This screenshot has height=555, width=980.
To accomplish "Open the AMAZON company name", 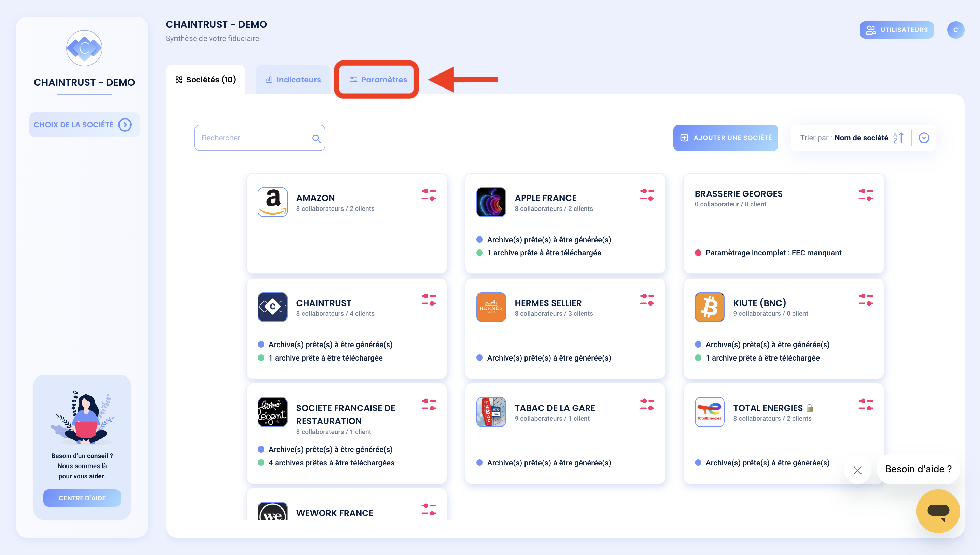I will click(316, 198).
